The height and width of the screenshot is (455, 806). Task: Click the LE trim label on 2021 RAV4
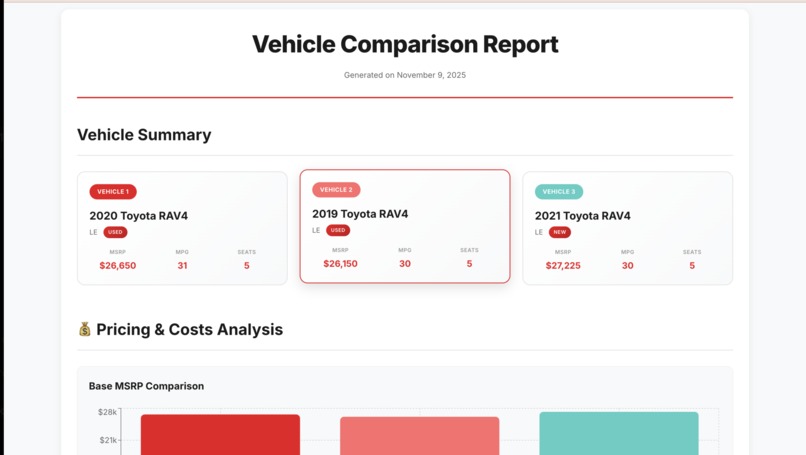coord(539,232)
